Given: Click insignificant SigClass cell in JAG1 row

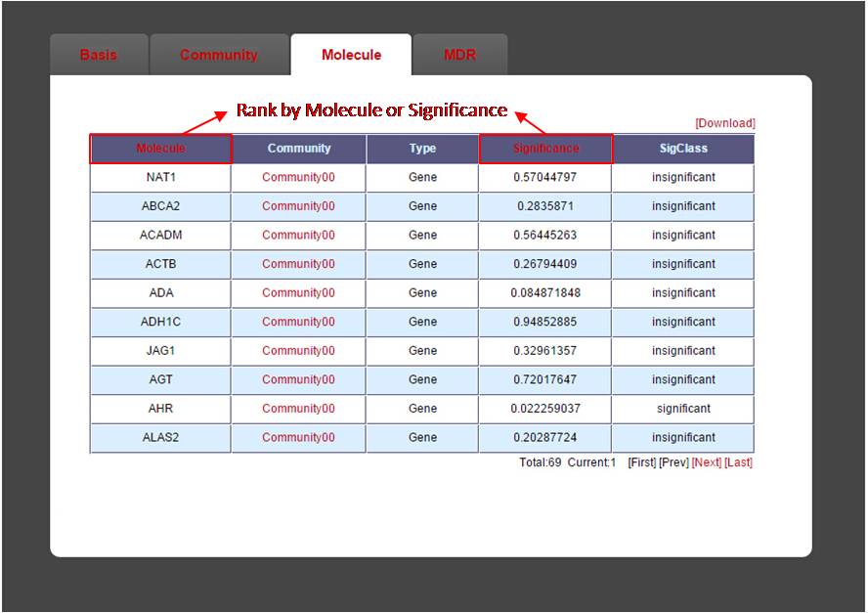Looking at the screenshot, I should click(683, 351).
